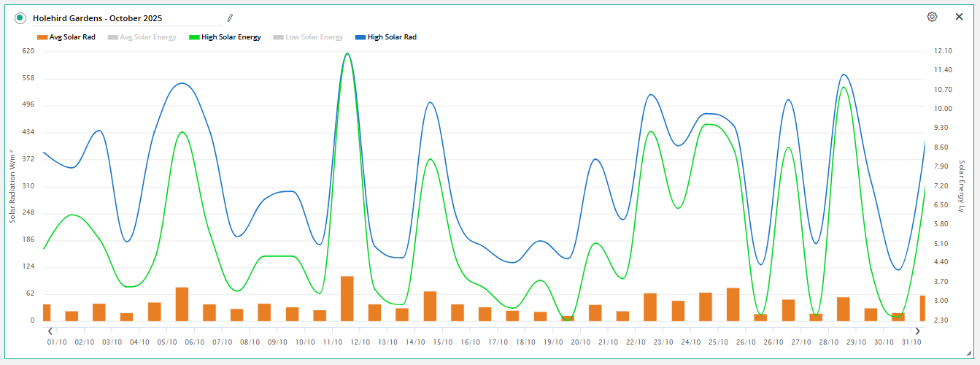The image size is (980, 365).
Task: Select the green radio button beside the title
Action: [20, 18]
